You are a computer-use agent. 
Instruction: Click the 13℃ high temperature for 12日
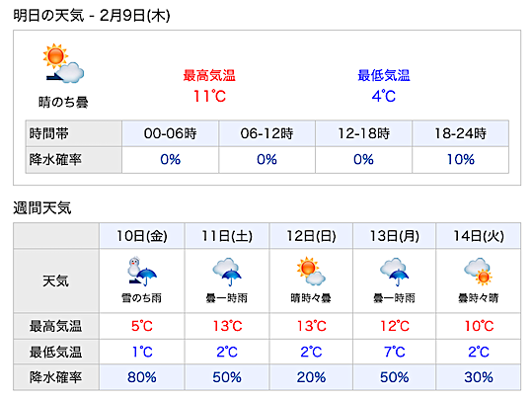(311, 326)
